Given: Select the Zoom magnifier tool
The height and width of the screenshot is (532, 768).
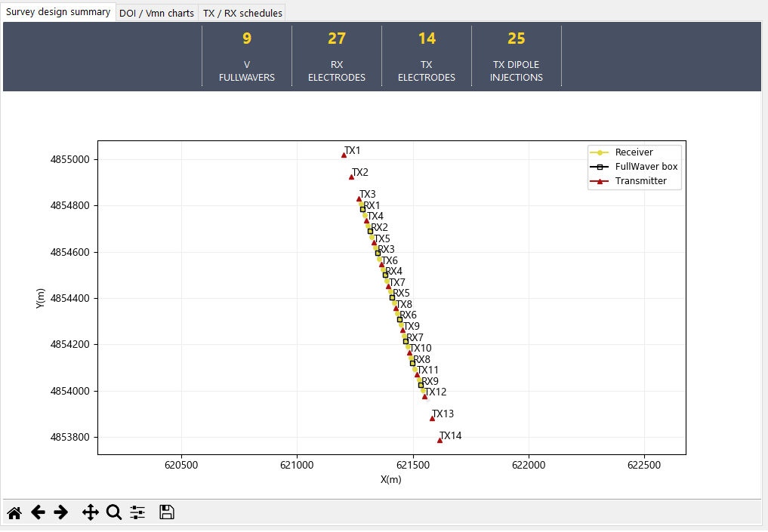Looking at the screenshot, I should click(114, 512).
